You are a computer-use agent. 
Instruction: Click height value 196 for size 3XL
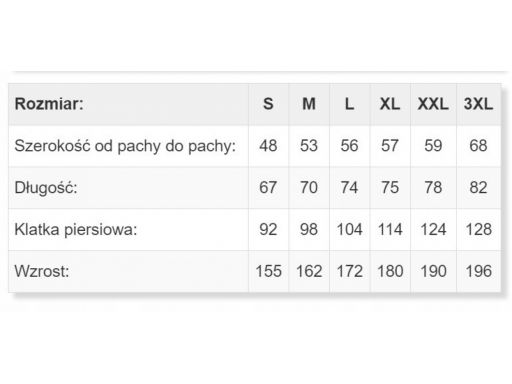478,271
